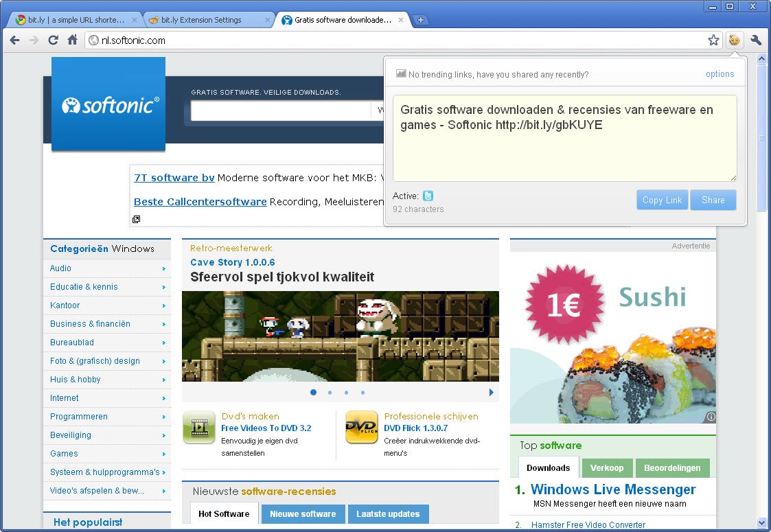Image resolution: width=771 pixels, height=532 pixels.
Task: Click the Sushi 1€ advertisement
Action: 612,338
